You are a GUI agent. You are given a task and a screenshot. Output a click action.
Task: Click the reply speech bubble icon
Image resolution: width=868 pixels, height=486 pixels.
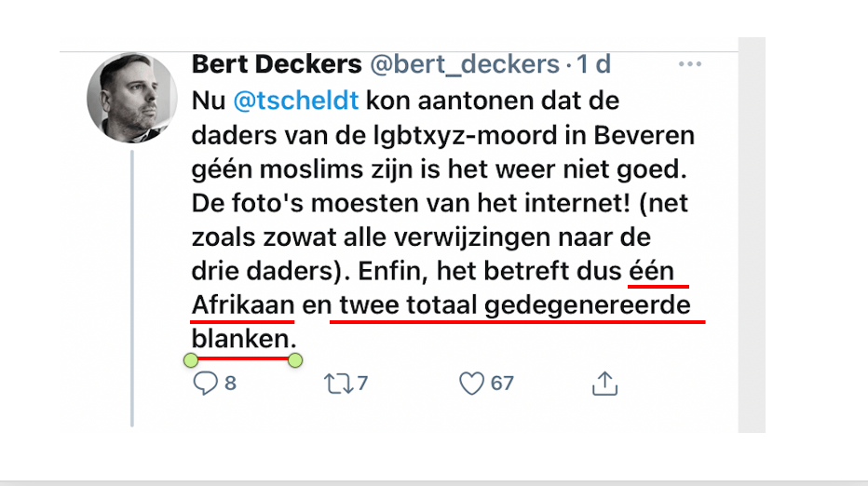tap(204, 383)
